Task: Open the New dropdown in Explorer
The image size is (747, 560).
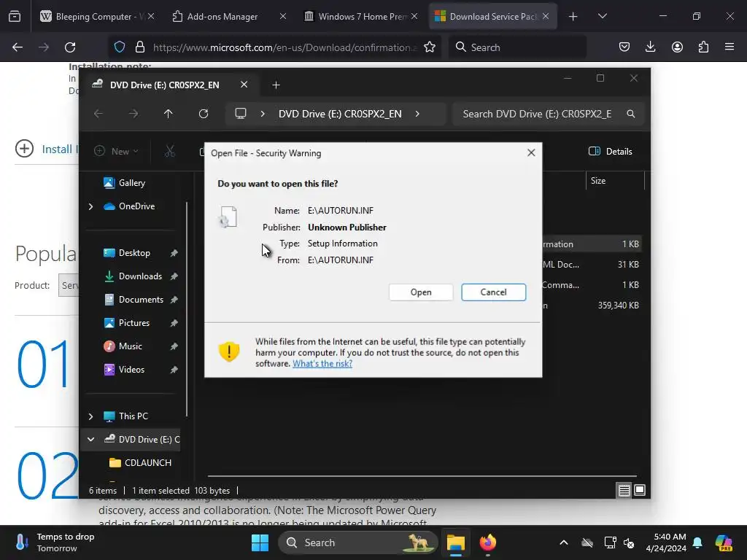Action: tap(116, 152)
